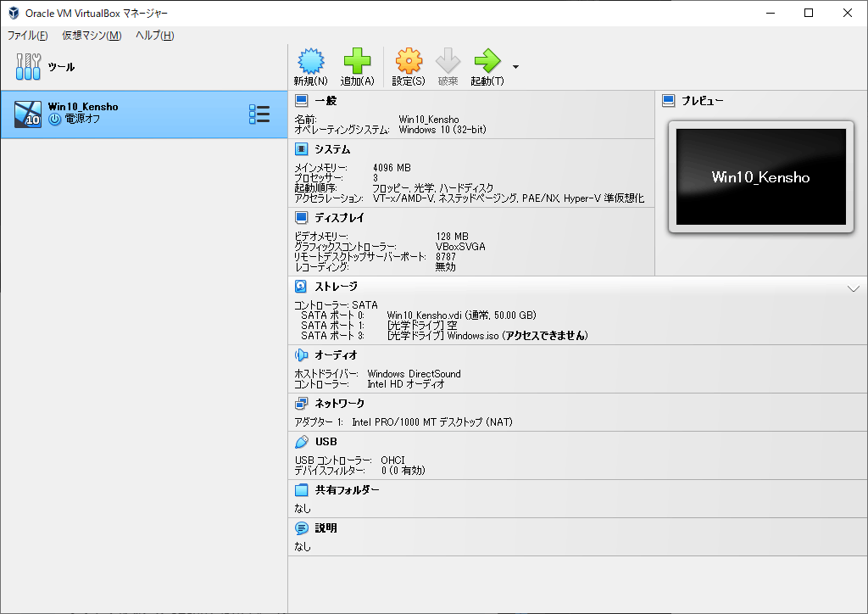Click the Win10 OS icon of Win10_Kensho
The width and height of the screenshot is (868, 614).
(x=28, y=114)
